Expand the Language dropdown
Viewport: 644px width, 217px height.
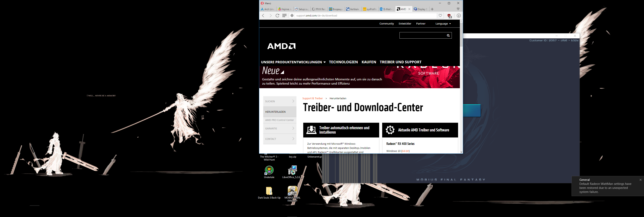[443, 24]
